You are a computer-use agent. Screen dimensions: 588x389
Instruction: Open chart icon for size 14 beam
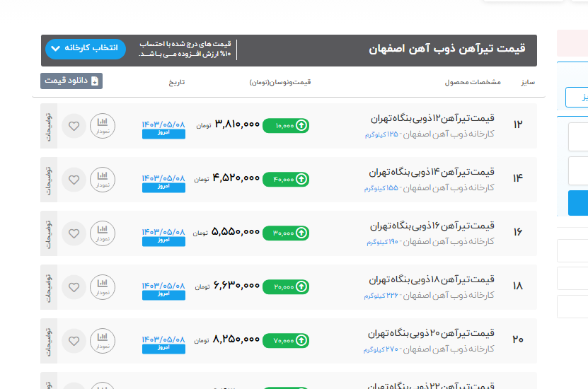(103, 180)
